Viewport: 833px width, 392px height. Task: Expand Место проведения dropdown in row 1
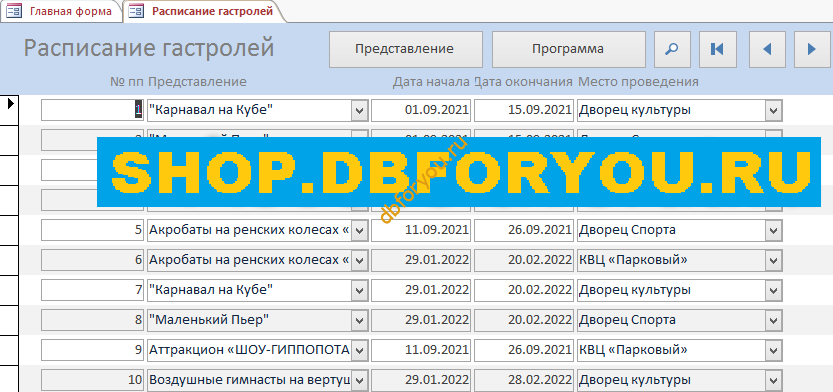pos(774,110)
